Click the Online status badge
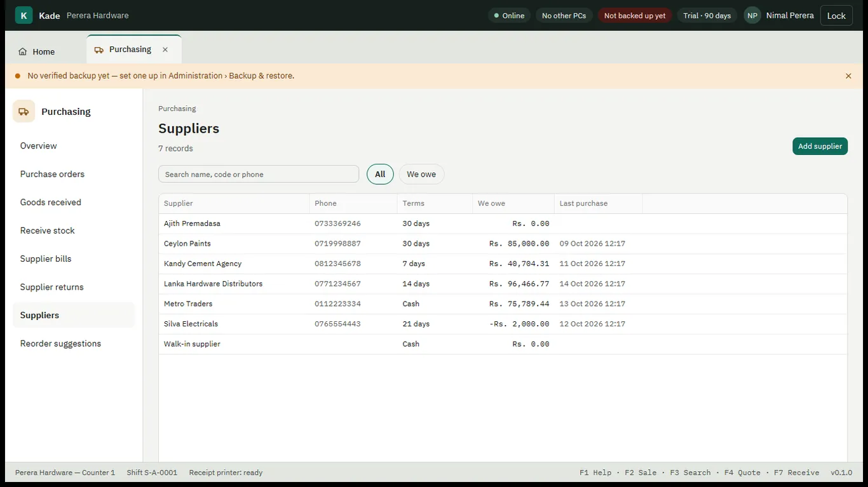868x487 pixels. [509, 16]
